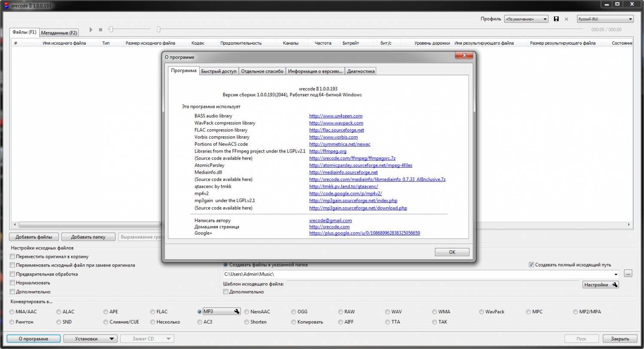Click the save profile floppy disk icon
The height and width of the screenshot is (349, 644).
tap(556, 19)
